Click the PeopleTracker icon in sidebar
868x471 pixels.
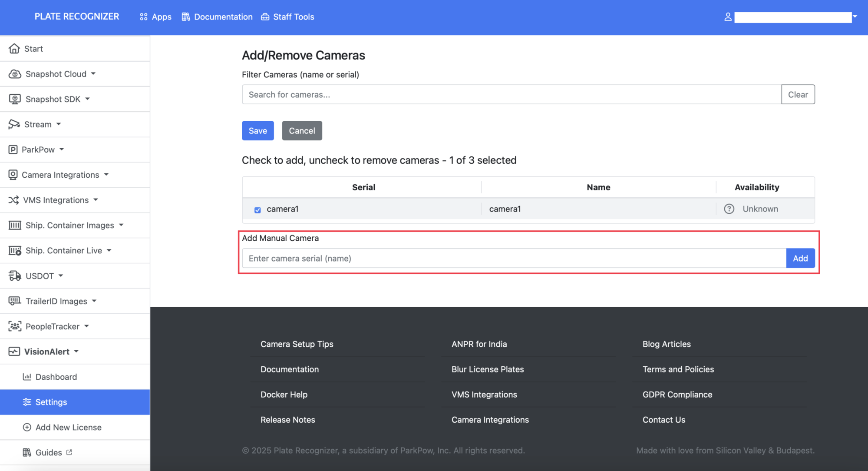pyautogui.click(x=15, y=326)
